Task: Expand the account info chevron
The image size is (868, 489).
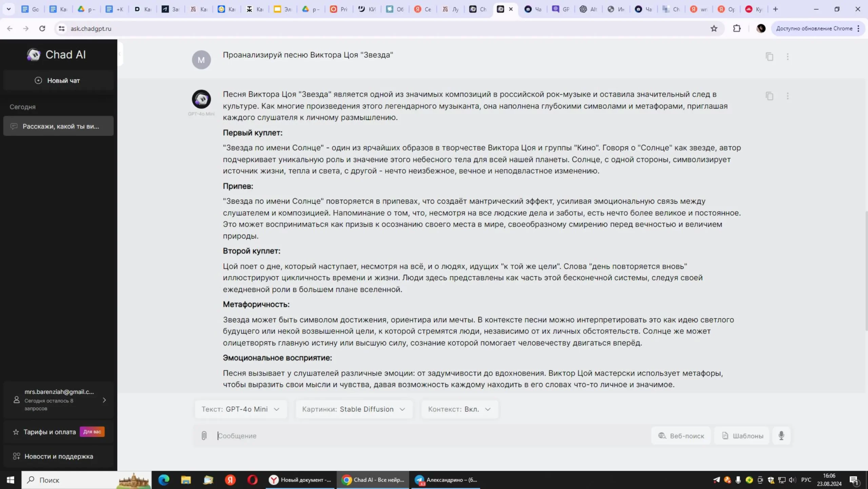Action: coord(104,400)
